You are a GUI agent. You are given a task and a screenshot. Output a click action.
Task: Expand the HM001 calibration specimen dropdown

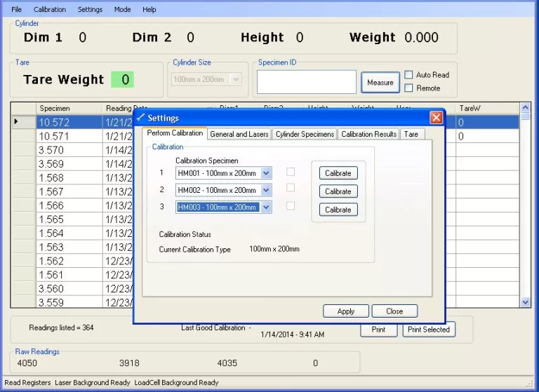click(266, 173)
